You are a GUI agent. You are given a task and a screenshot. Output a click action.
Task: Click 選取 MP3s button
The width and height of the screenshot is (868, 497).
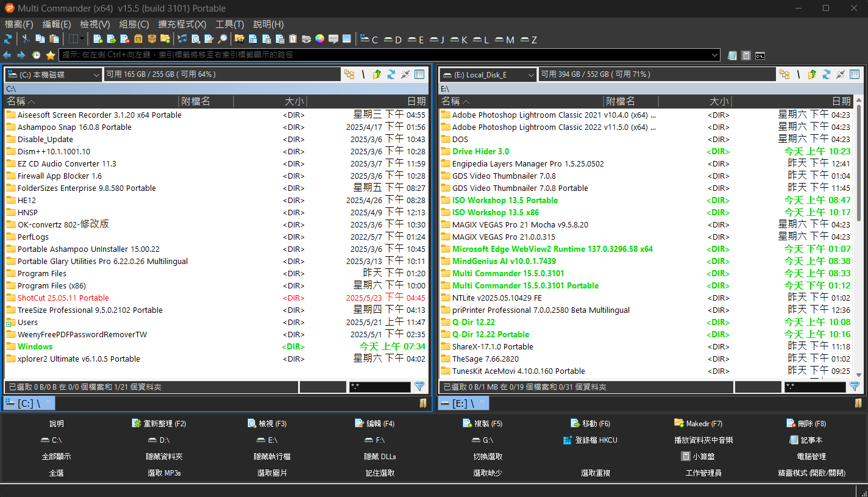pos(165,473)
